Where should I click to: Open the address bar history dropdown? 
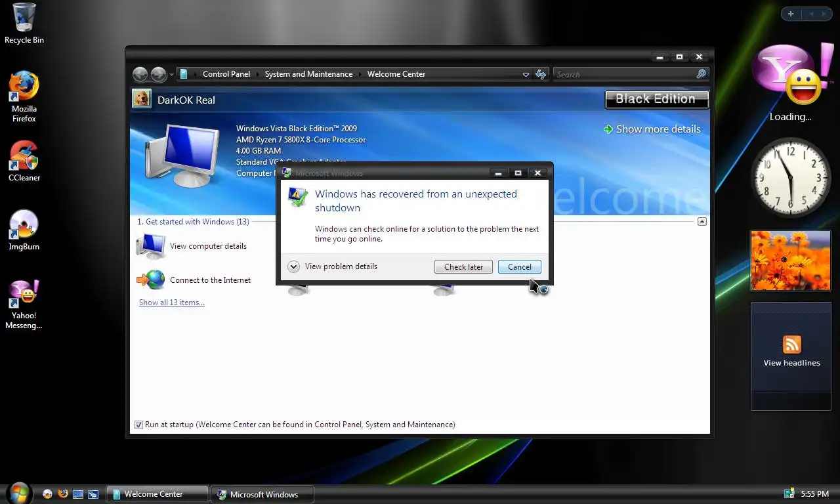click(526, 74)
